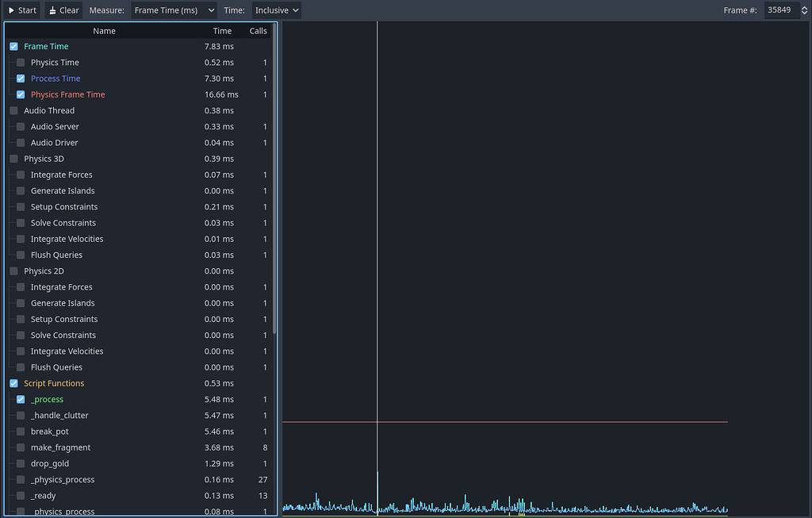The image size is (812, 518).
Task: Uncheck the Script Functions checkbox
Action: click(14, 384)
